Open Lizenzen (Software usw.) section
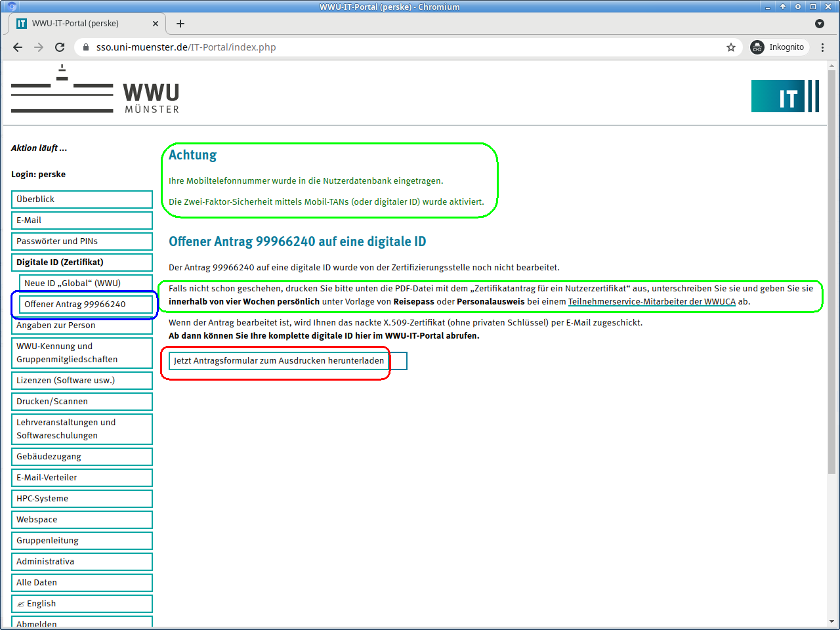This screenshot has height=630, width=840. click(81, 381)
